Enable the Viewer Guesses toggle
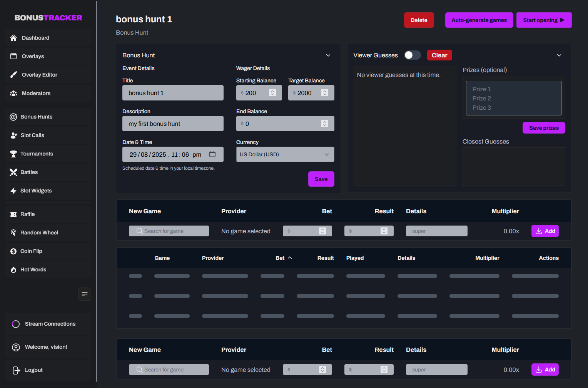Viewport: 588px width, 388px height. tap(412, 55)
